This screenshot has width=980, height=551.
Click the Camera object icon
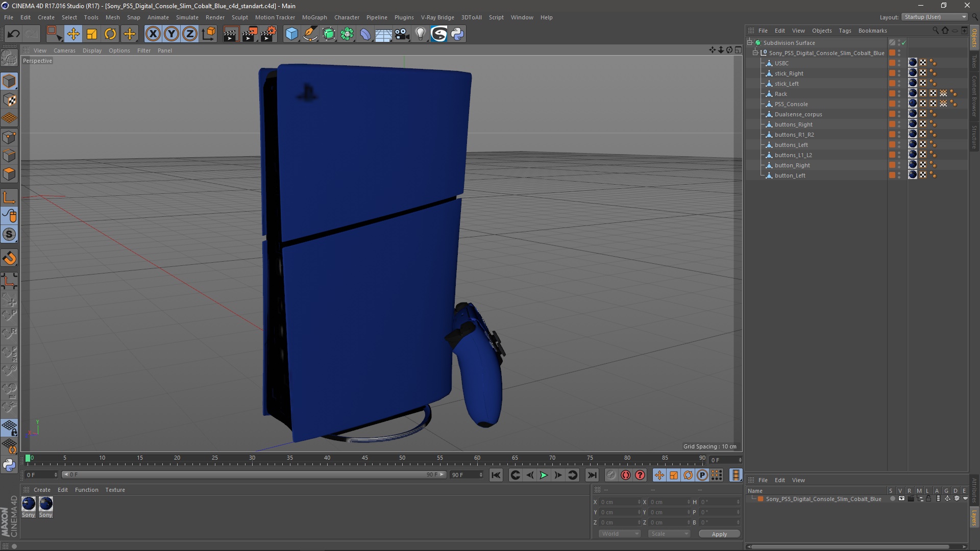[x=402, y=34]
